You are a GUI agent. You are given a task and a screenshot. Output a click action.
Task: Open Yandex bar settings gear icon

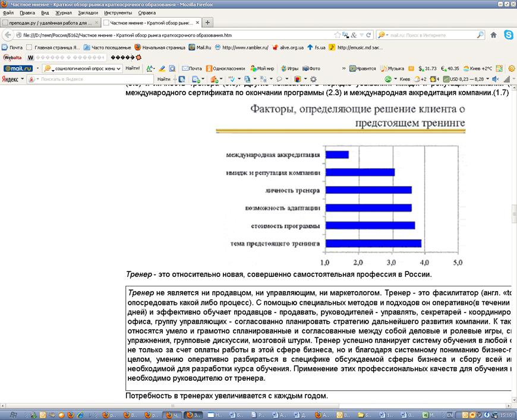tap(313, 79)
